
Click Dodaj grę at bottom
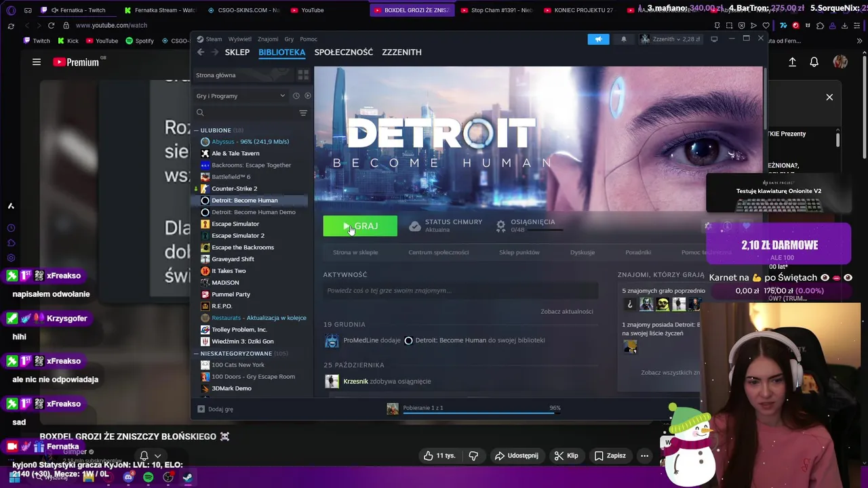(215, 409)
